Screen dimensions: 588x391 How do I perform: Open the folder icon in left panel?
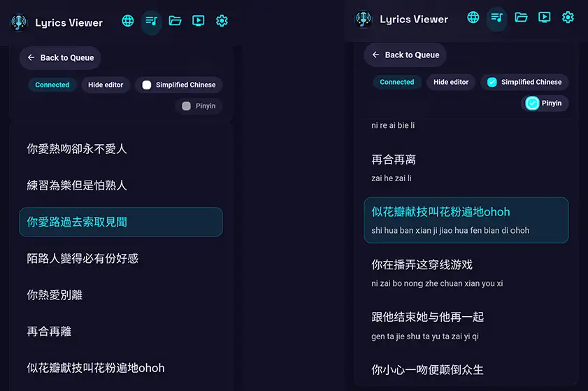point(175,21)
